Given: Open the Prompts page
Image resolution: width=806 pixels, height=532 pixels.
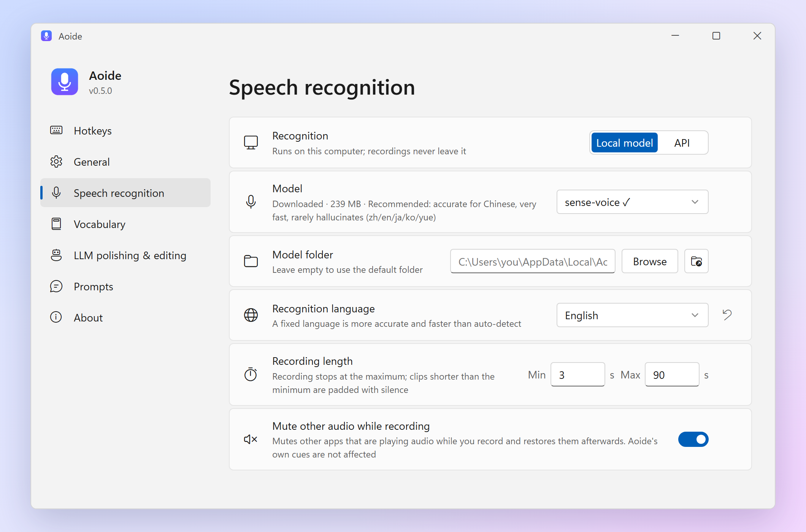Looking at the screenshot, I should [x=125, y=286].
